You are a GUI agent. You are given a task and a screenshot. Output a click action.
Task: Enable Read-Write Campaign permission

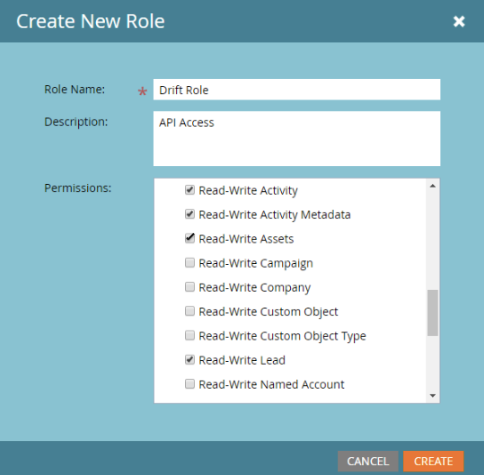tap(190, 263)
